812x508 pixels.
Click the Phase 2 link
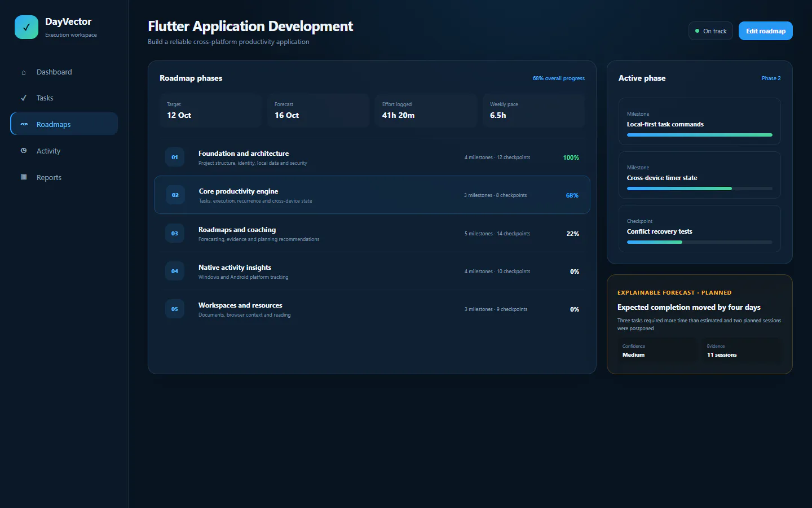coord(771,78)
